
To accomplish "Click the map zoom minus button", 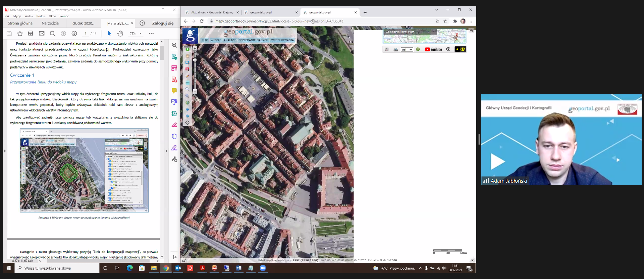I will pos(195,91).
